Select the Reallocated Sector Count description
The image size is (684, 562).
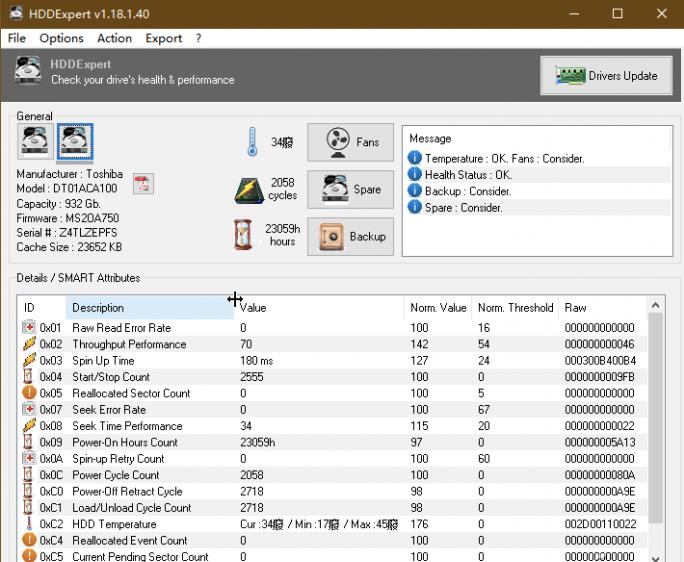pyautogui.click(x=131, y=393)
